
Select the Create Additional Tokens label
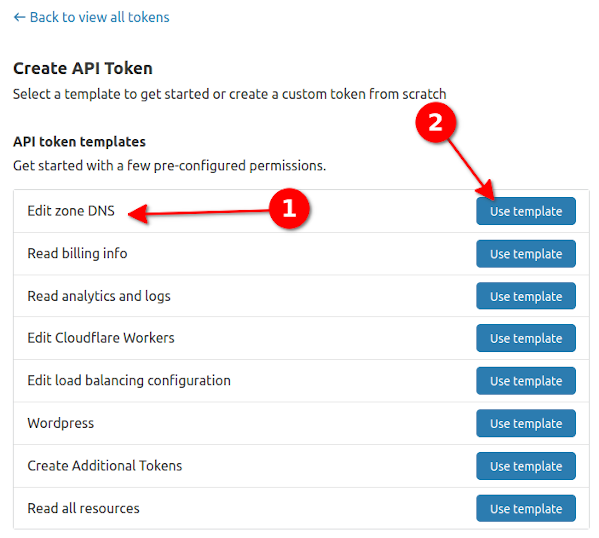(x=105, y=466)
